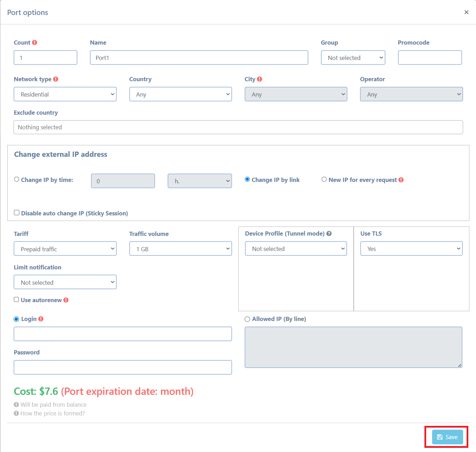
Task: Click the info icon before Will be paid from balance
Action: [16, 404]
